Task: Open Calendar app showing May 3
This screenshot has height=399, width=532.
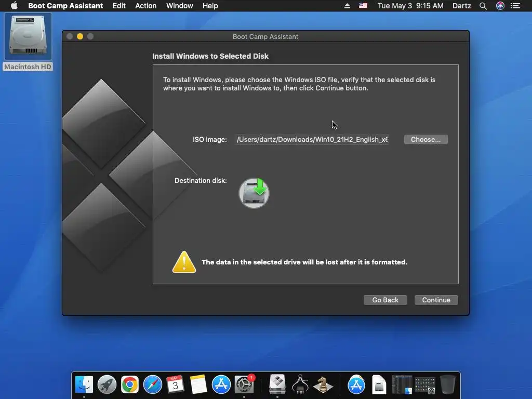Action: pos(176,385)
